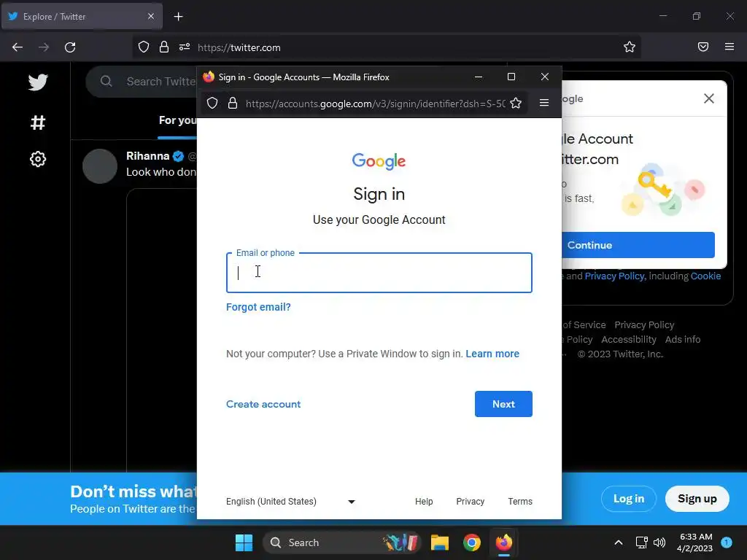
Task: Open the Pocket save icon
Action: pyautogui.click(x=703, y=47)
